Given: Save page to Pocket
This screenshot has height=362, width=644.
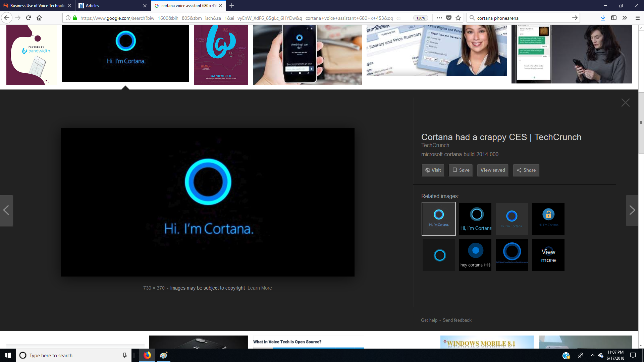Looking at the screenshot, I should pyautogui.click(x=449, y=18).
